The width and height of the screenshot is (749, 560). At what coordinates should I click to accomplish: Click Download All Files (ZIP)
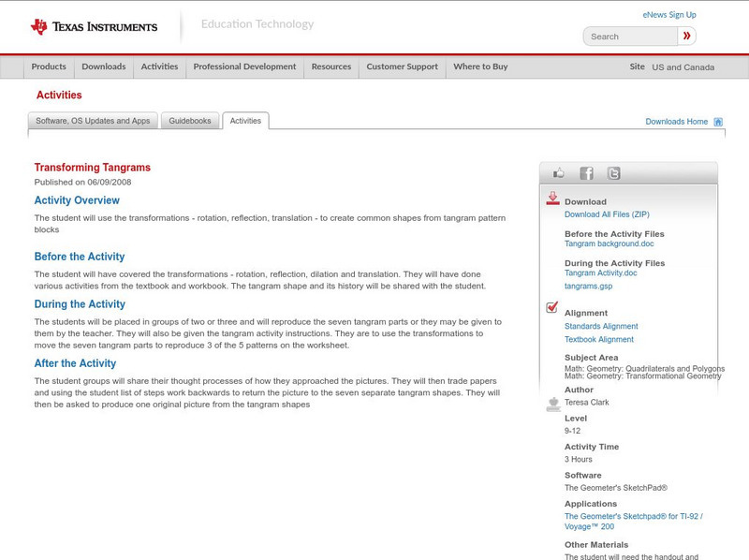[607, 214]
